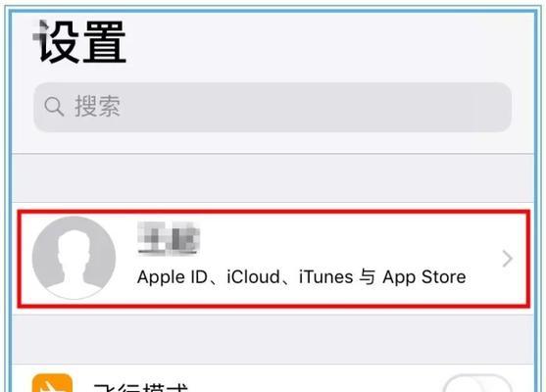The image size is (546, 392).
Task: Tap the orange airplane mode icon
Action: [x=52, y=383]
